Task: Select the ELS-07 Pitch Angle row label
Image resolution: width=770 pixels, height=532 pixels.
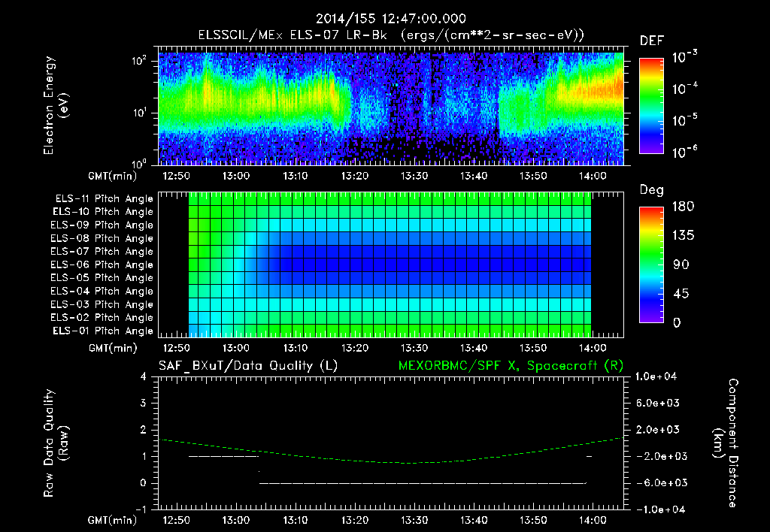Action: (x=102, y=251)
